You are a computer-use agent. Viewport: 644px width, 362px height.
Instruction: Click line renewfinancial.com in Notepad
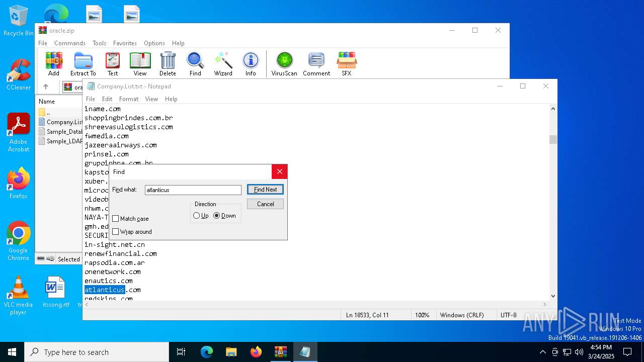121,254
